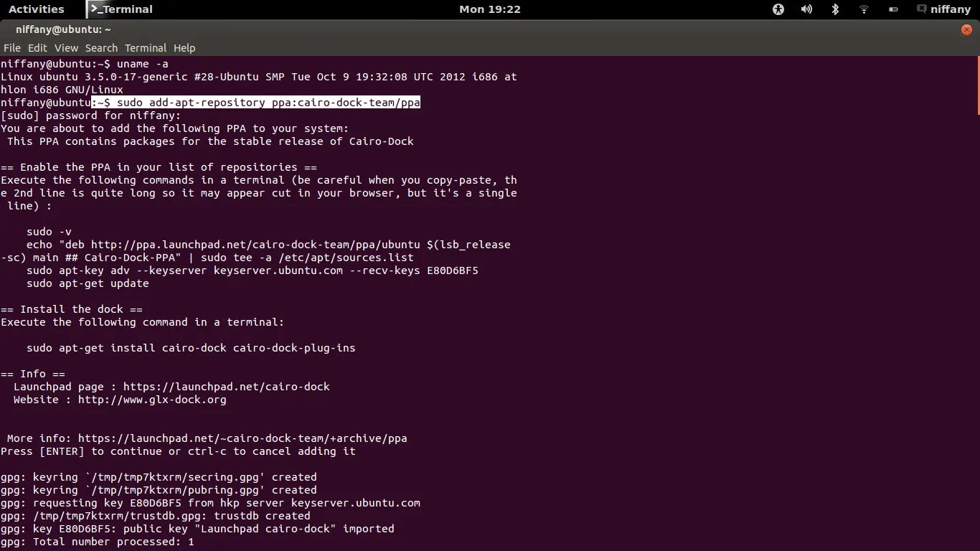
Task: Click '== Install the dock ==' heading
Action: [x=72, y=309]
